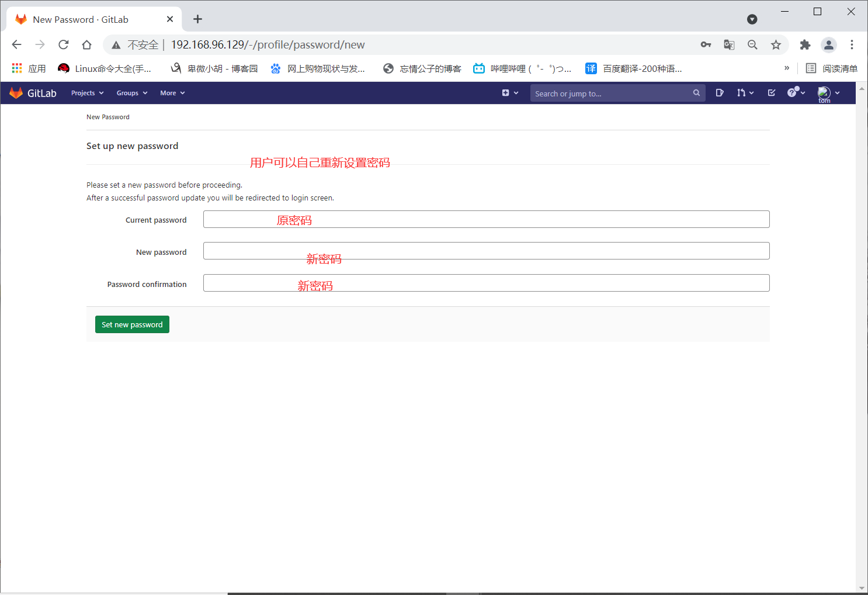Image resolution: width=868 pixels, height=595 pixels.
Task: Go back with browser back arrow
Action: [x=16, y=44]
